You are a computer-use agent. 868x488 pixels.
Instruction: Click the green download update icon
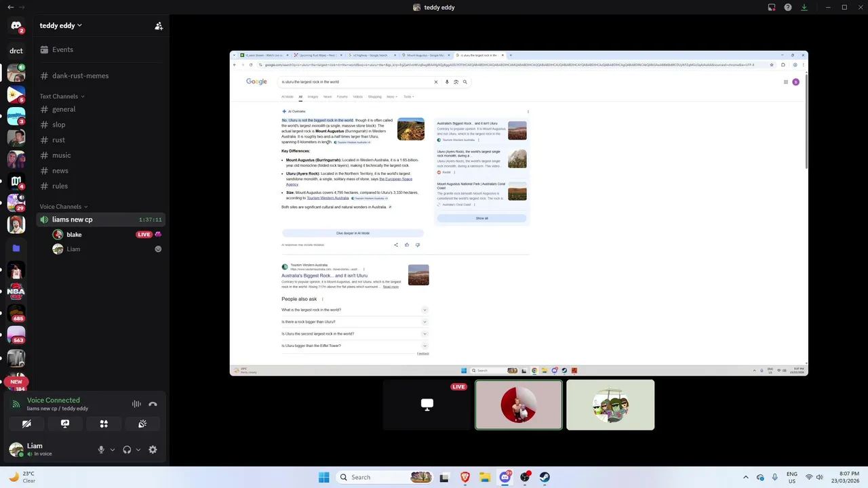(x=804, y=7)
